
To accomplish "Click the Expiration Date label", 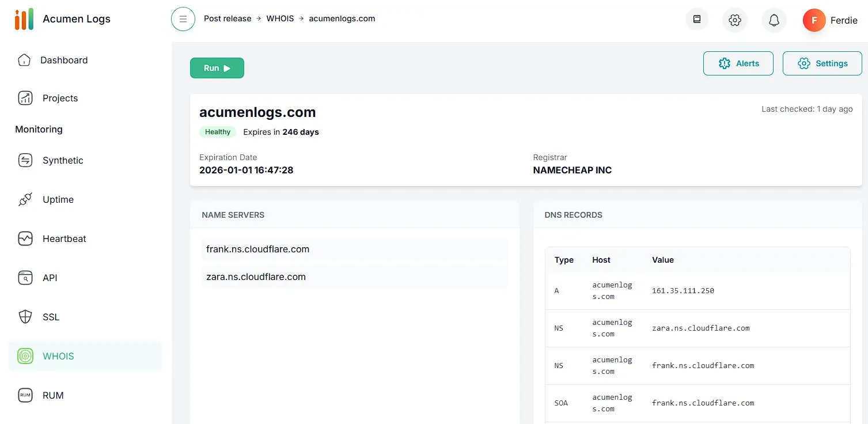I will (228, 157).
